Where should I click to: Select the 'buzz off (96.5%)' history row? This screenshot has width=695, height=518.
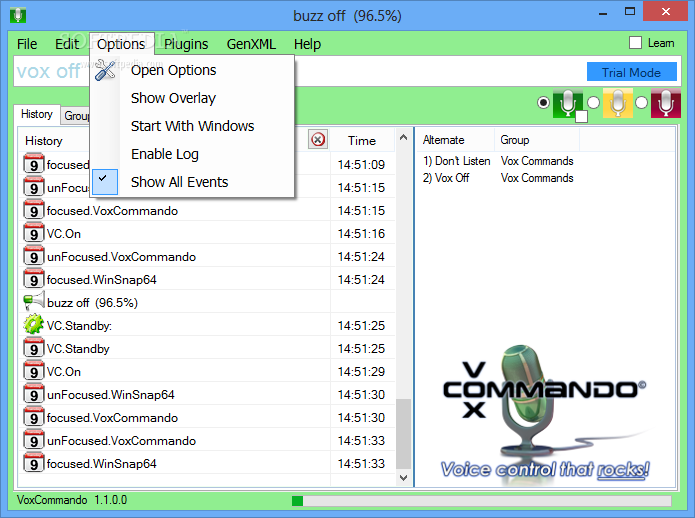pyautogui.click(x=208, y=302)
